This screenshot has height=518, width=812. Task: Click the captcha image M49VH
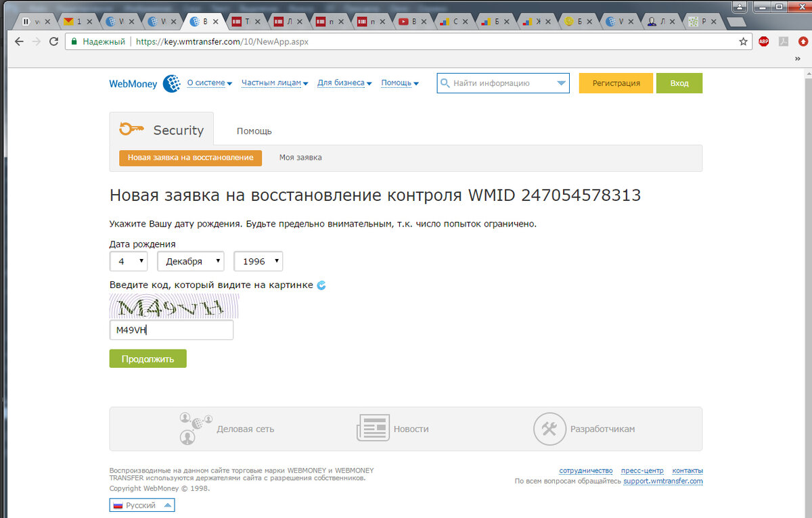(x=174, y=306)
